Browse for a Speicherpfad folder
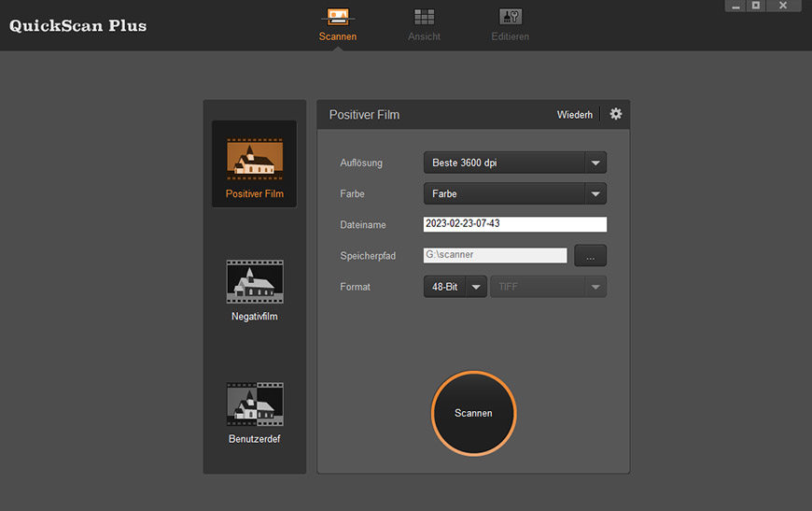The image size is (812, 511). point(590,256)
